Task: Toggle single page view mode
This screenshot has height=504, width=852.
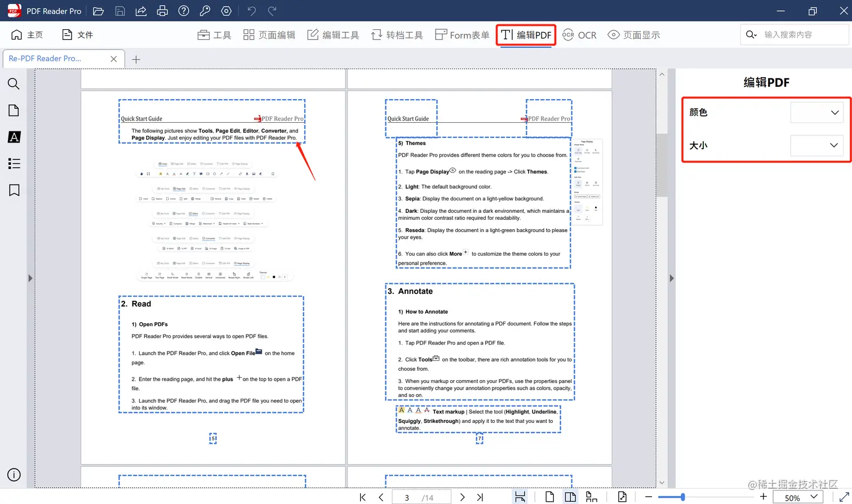Action: tap(549, 496)
